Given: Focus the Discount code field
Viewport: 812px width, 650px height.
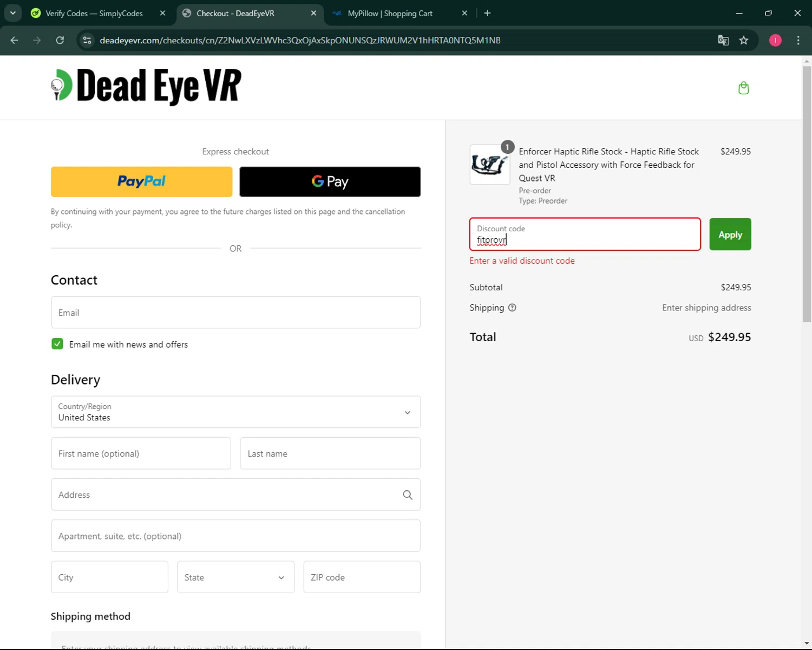Looking at the screenshot, I should click(585, 234).
